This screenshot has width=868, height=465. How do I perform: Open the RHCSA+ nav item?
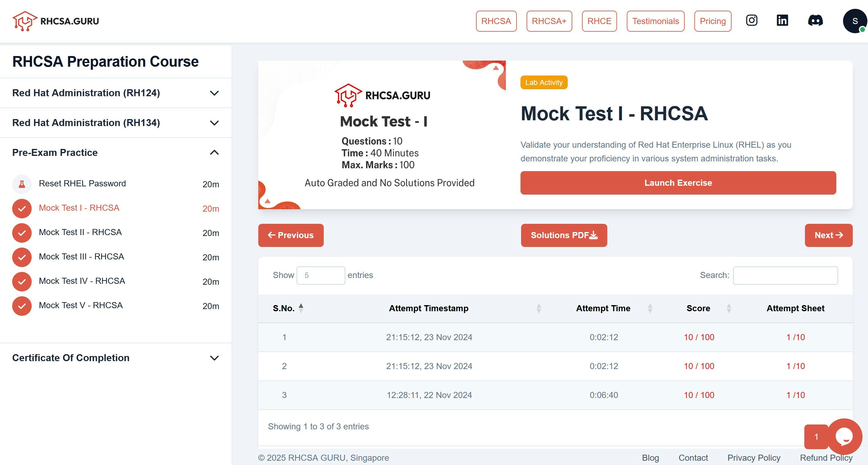(x=549, y=21)
